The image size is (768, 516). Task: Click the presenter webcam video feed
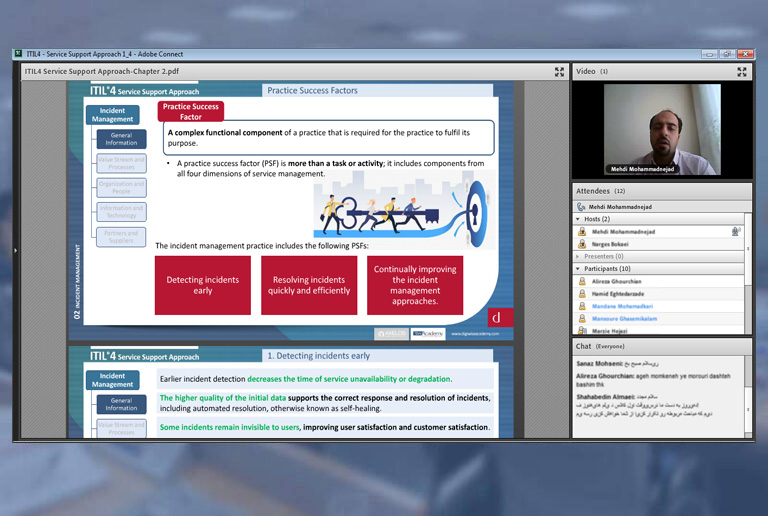coord(662,129)
